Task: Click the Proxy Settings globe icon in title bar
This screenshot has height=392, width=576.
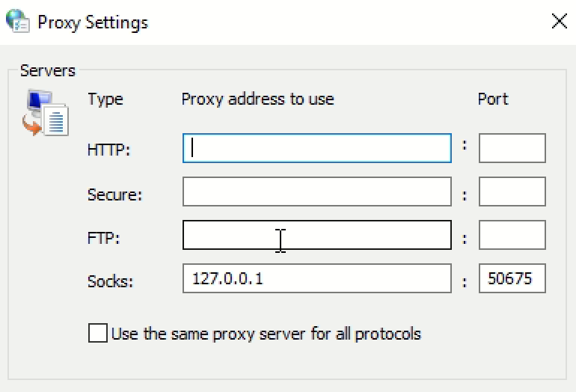Action: point(17,21)
